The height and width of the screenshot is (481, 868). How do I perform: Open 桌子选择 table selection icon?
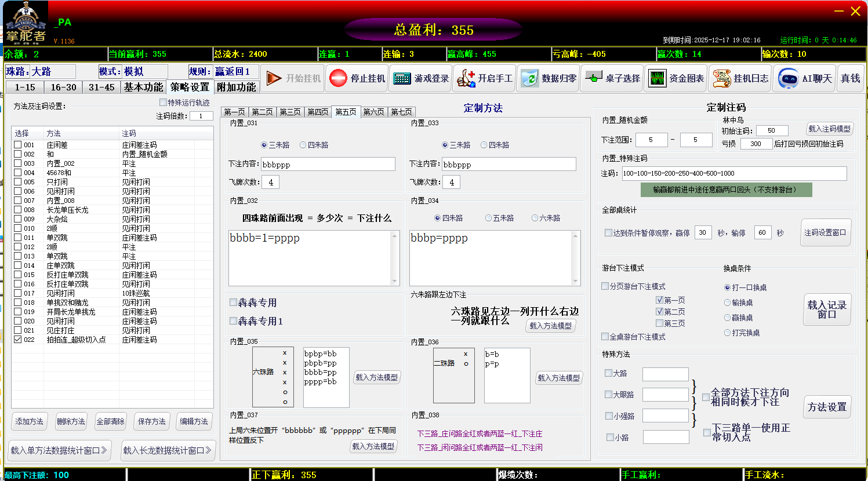[593, 78]
